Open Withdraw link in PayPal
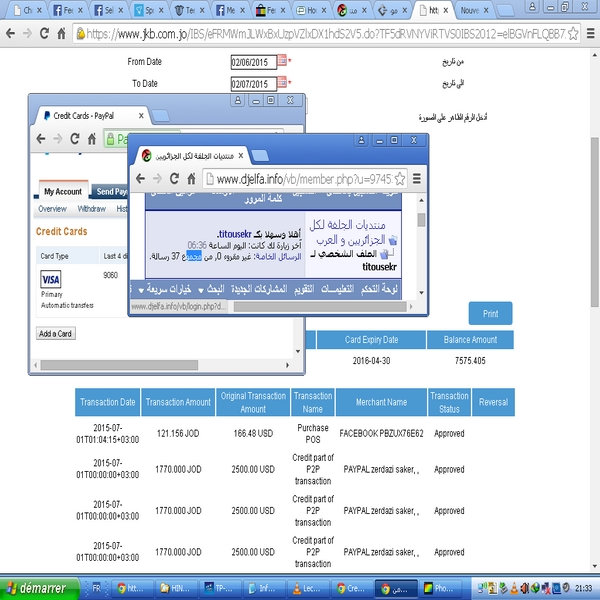Image resolution: width=600 pixels, height=600 pixels. pos(91,209)
